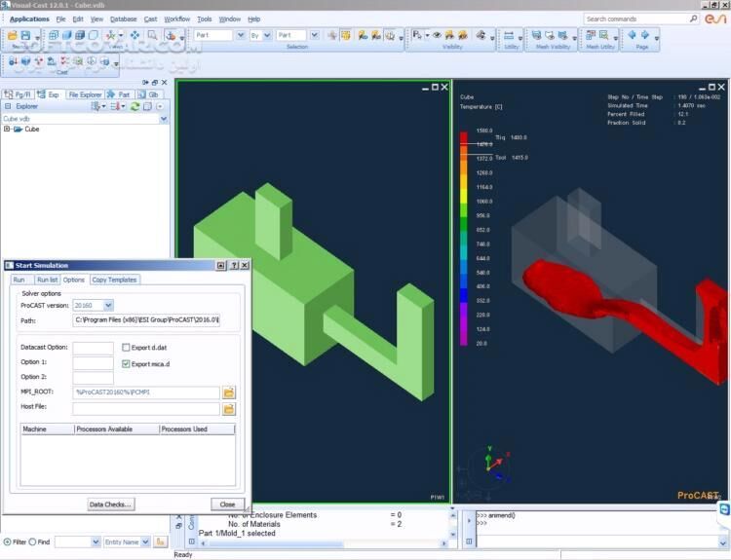The image size is (731, 560).
Task: Switch to the Run list tab
Action: (x=47, y=280)
